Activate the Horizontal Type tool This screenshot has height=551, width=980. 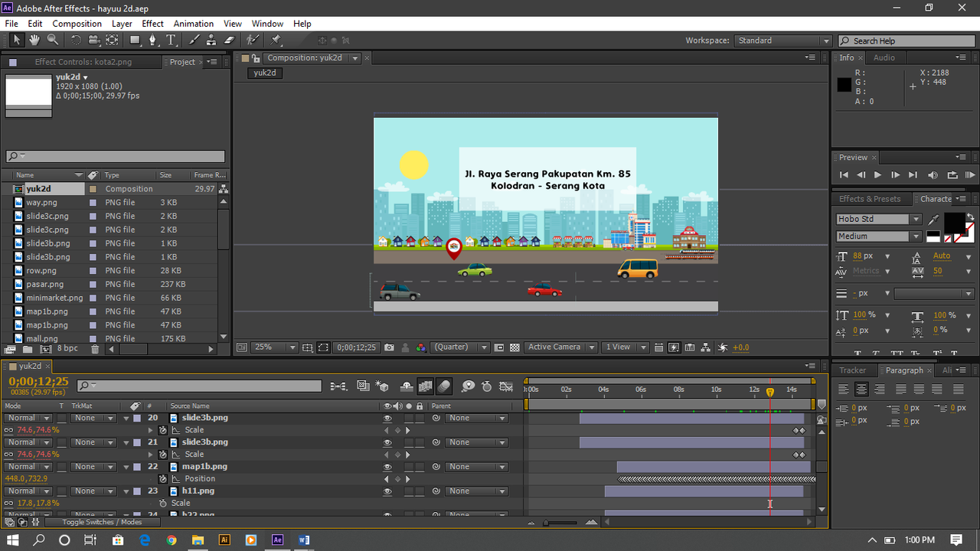click(171, 41)
